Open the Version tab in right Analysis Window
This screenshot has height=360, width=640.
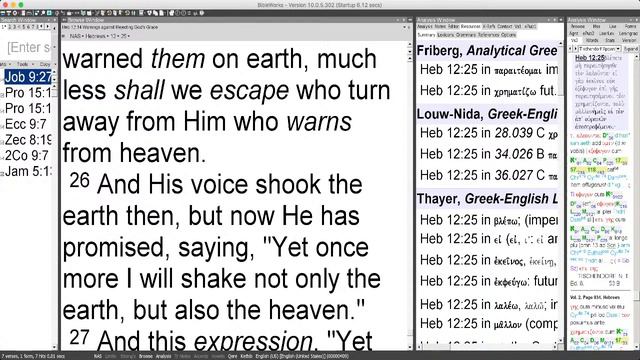point(629,40)
